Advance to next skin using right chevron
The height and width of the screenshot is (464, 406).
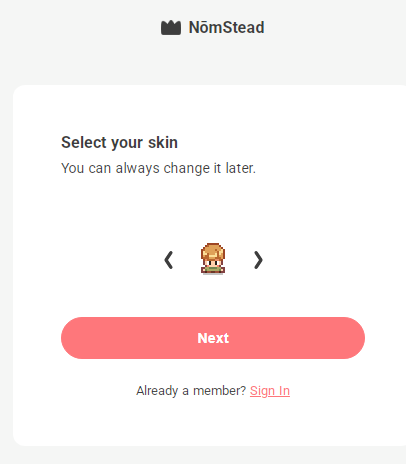click(x=258, y=260)
